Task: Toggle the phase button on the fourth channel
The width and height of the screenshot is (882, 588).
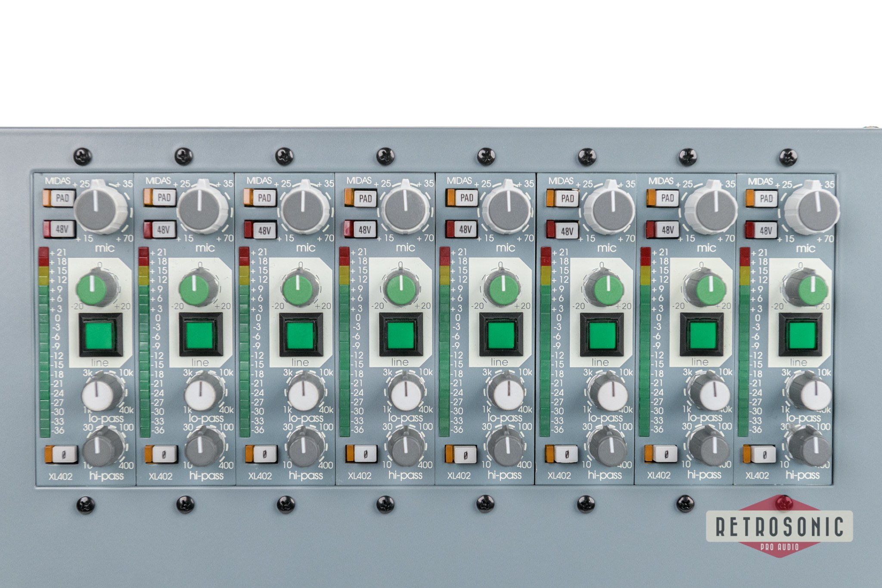Action: 362,454
